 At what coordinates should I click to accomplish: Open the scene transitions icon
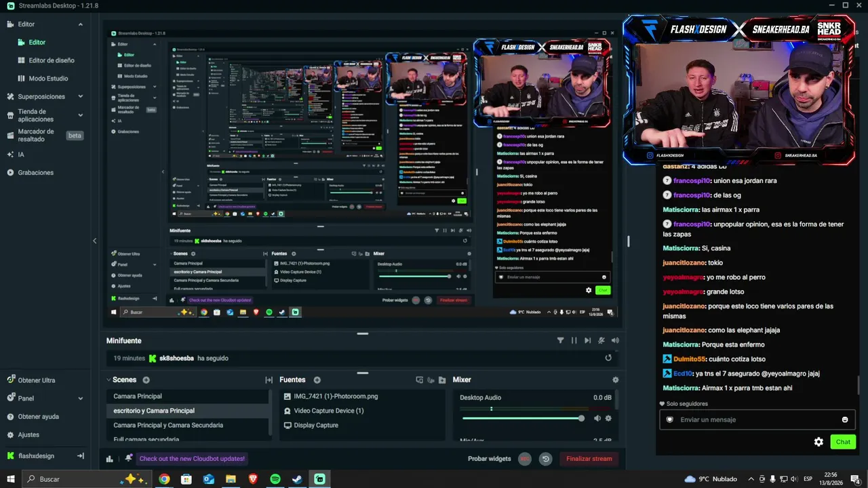tap(269, 380)
